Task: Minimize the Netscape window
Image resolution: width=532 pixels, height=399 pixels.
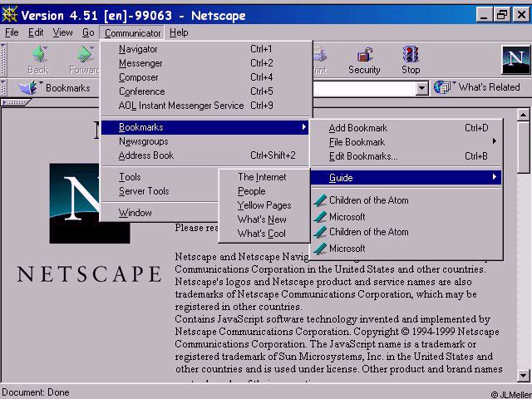Action: [484, 15]
